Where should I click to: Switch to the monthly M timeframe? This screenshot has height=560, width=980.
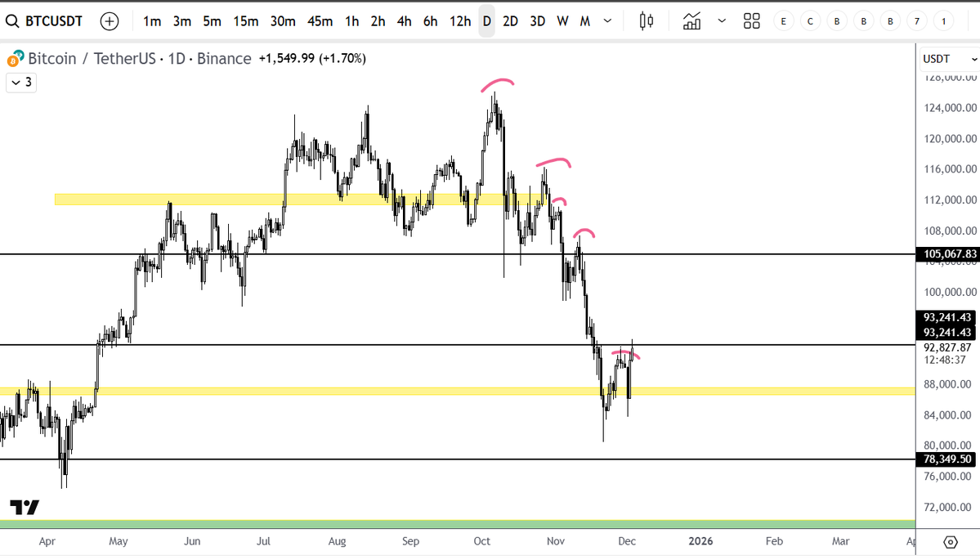click(x=585, y=21)
